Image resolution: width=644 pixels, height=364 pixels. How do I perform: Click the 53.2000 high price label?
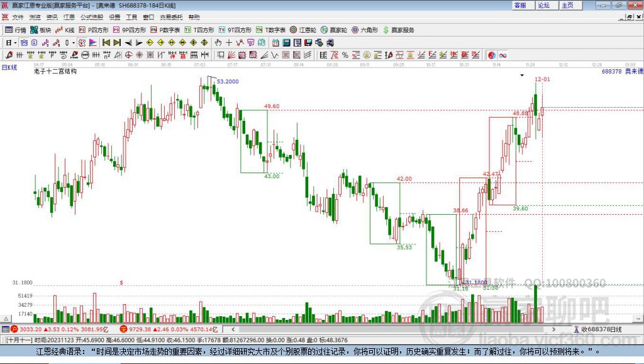pos(228,81)
